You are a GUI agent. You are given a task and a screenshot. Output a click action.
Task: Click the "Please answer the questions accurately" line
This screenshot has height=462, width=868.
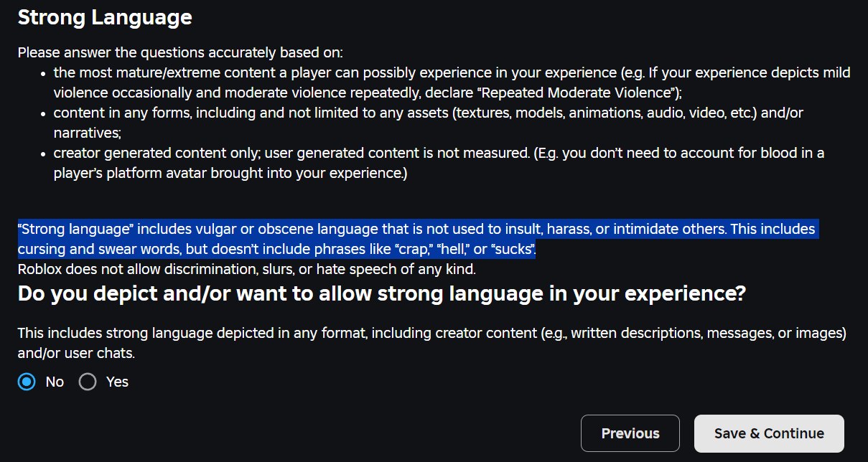point(180,52)
